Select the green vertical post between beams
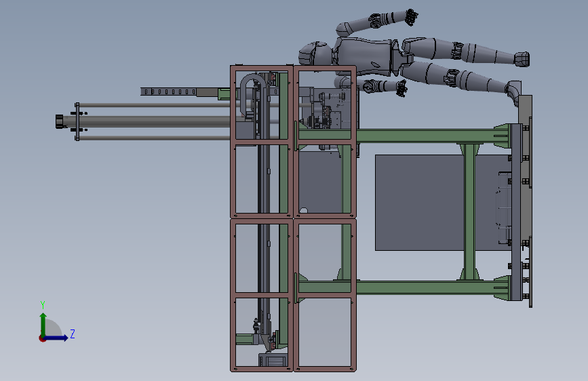The image size is (588, 381). (469, 212)
